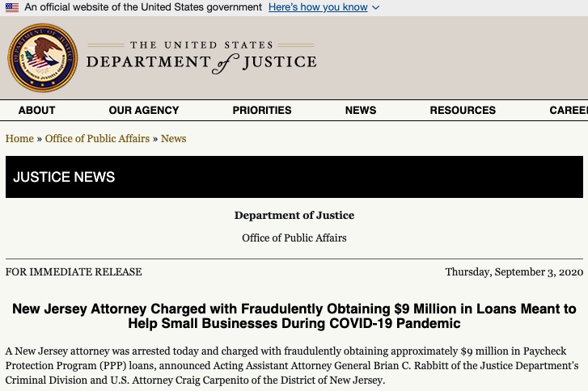Click the Department of Justice seal
This screenshot has width=588, height=391.
pyautogui.click(x=43, y=57)
